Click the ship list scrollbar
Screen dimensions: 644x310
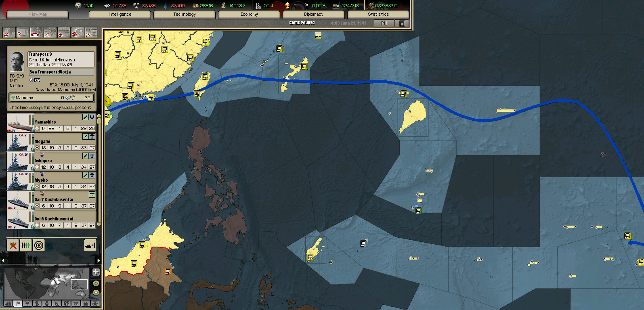pos(99,170)
